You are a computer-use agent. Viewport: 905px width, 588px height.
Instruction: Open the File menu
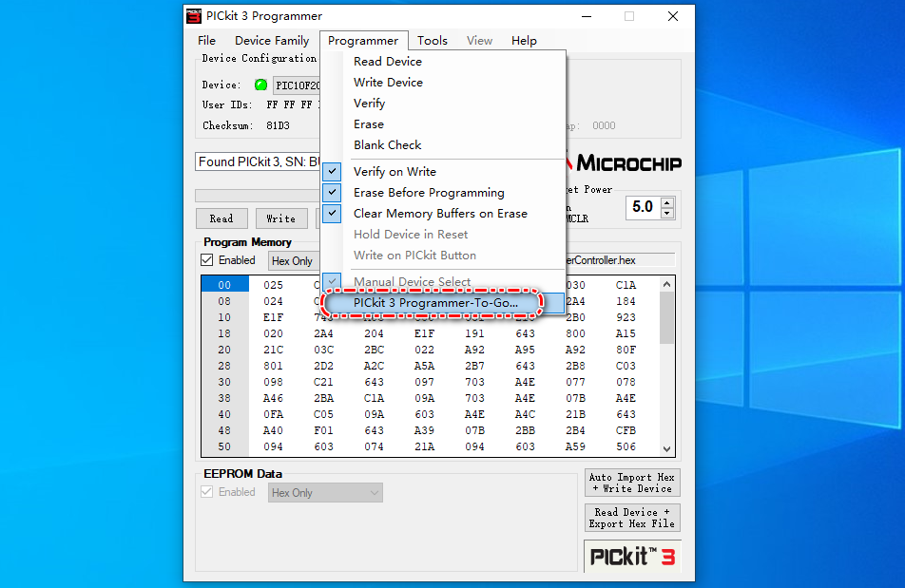206,40
